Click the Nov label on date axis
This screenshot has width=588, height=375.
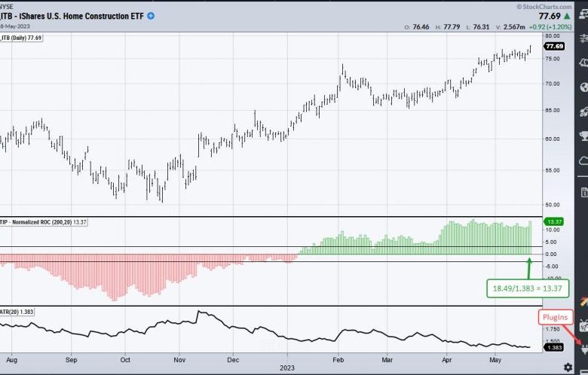point(179,360)
